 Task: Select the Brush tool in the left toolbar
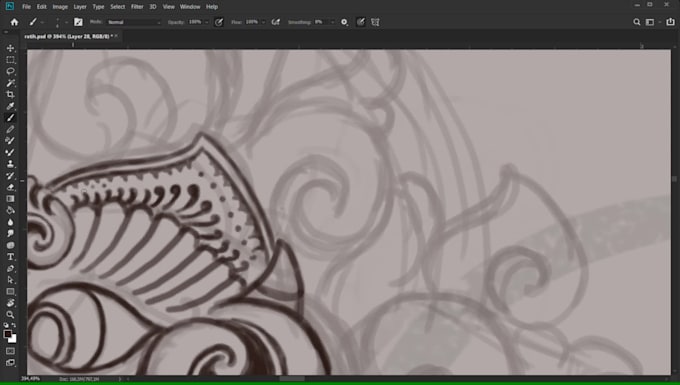[10, 118]
